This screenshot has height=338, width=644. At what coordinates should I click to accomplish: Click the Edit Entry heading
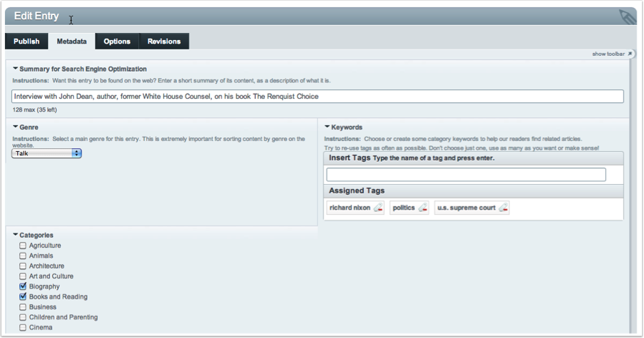tap(37, 16)
